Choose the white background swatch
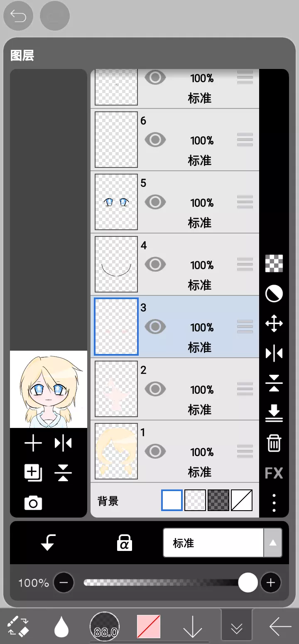 (x=172, y=500)
